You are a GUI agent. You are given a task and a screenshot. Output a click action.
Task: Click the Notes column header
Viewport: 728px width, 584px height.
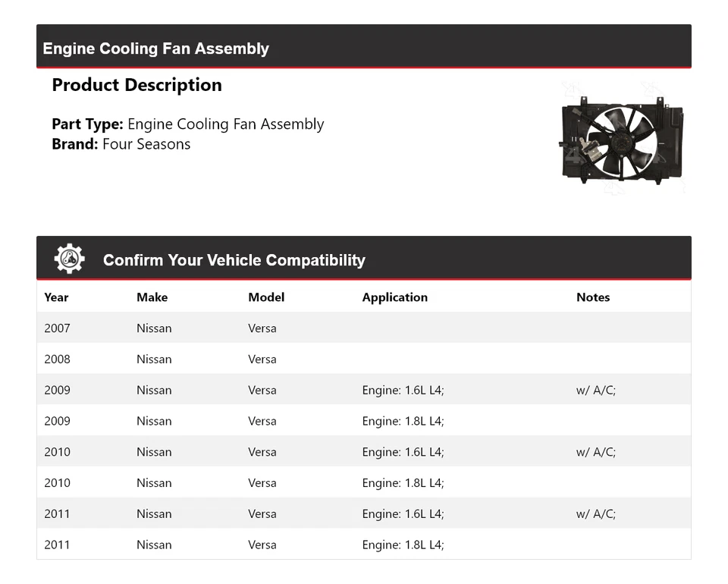(x=592, y=297)
